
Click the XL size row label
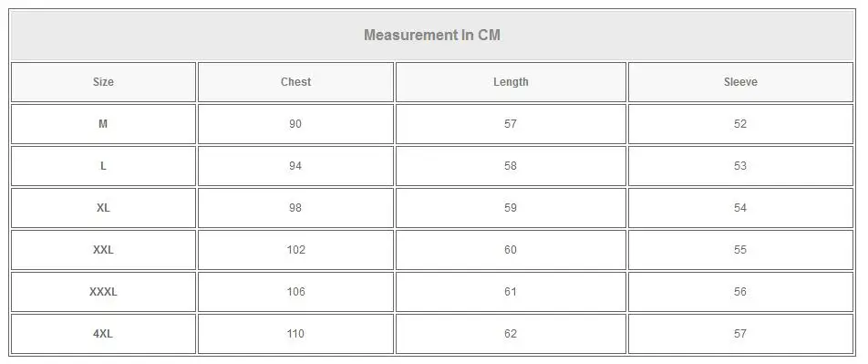point(103,208)
